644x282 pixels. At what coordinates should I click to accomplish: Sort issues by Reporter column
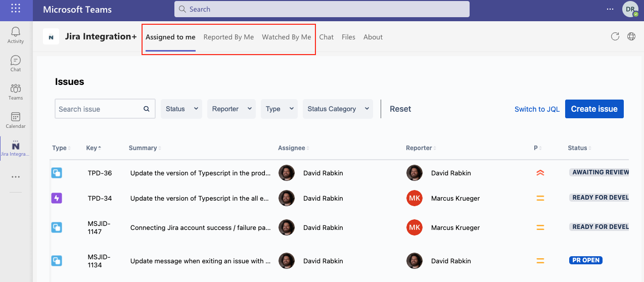[x=421, y=148]
